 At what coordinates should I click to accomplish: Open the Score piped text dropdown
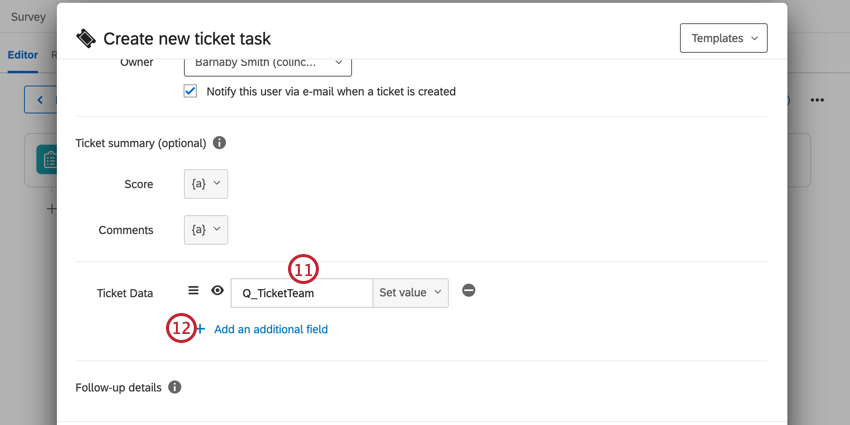[206, 184]
